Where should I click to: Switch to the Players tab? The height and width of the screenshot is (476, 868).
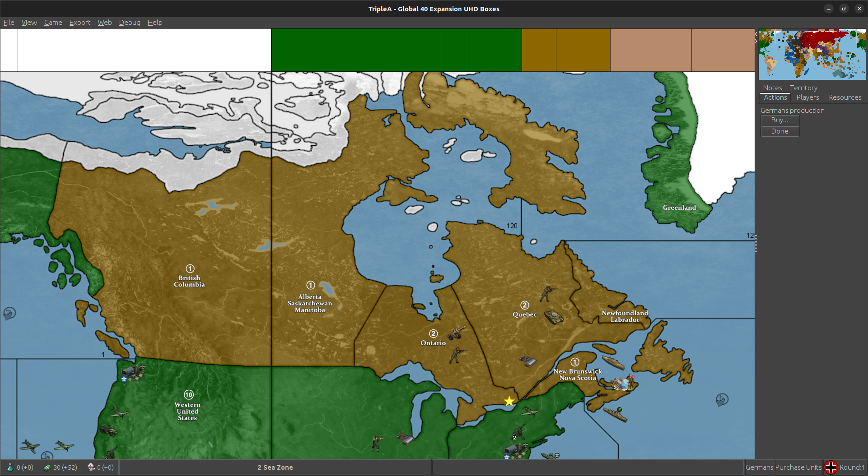tap(807, 97)
